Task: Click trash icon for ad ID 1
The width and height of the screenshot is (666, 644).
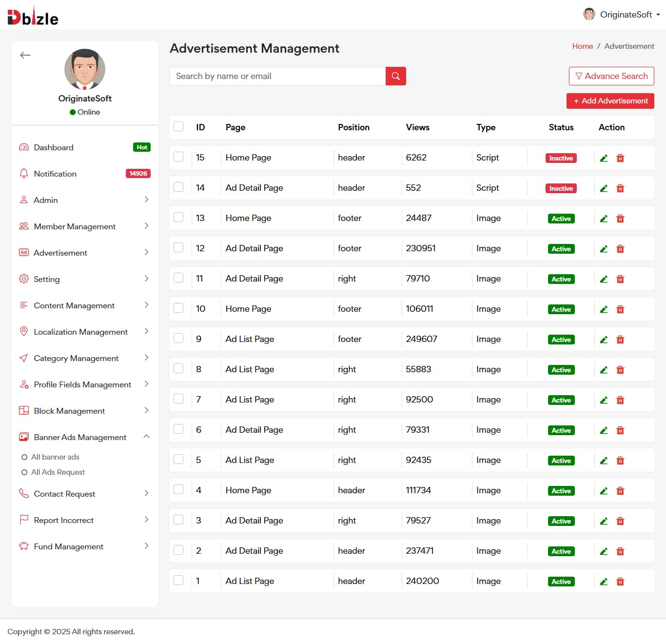Action: tap(620, 582)
